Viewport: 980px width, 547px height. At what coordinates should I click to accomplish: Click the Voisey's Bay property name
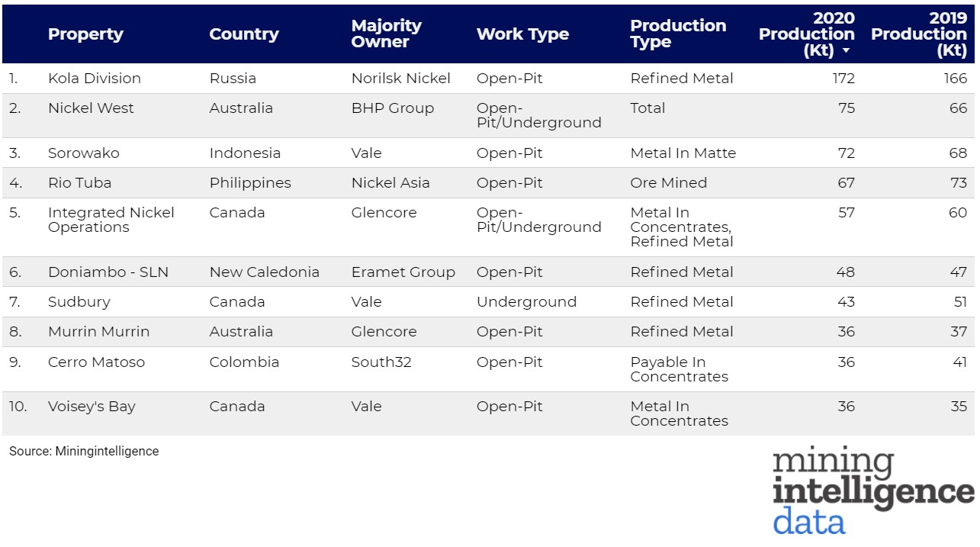(92, 407)
